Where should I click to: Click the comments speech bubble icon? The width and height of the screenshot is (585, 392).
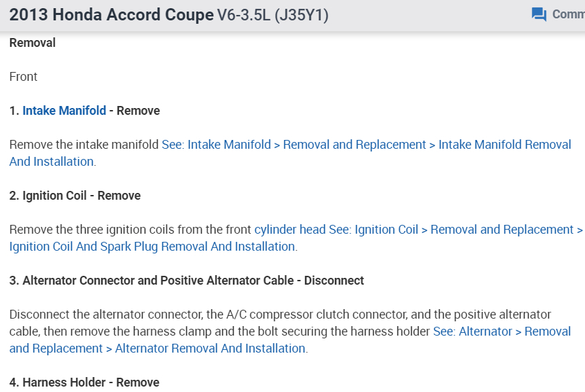click(x=539, y=15)
